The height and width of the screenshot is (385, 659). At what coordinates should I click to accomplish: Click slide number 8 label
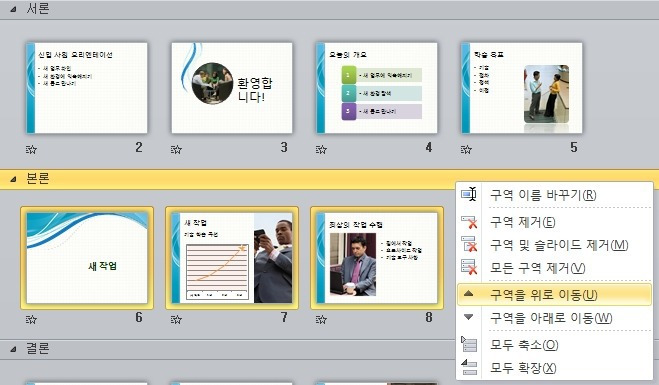pos(429,317)
